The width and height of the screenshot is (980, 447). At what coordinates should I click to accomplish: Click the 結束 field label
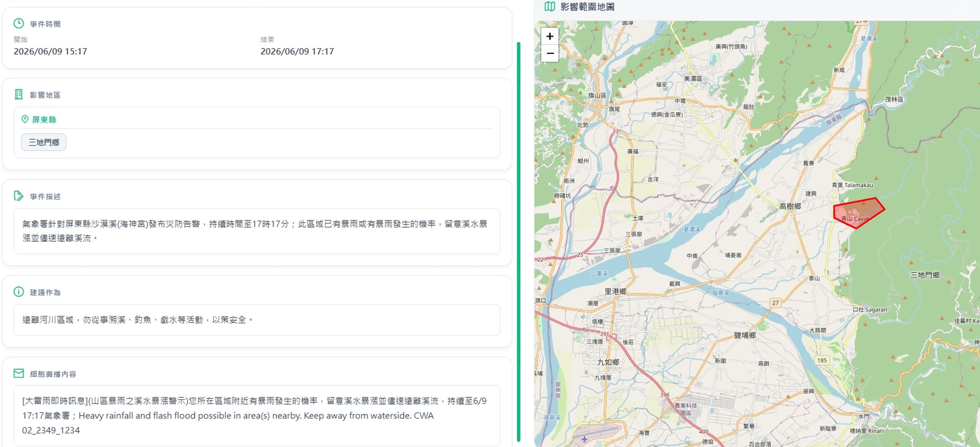click(267, 40)
